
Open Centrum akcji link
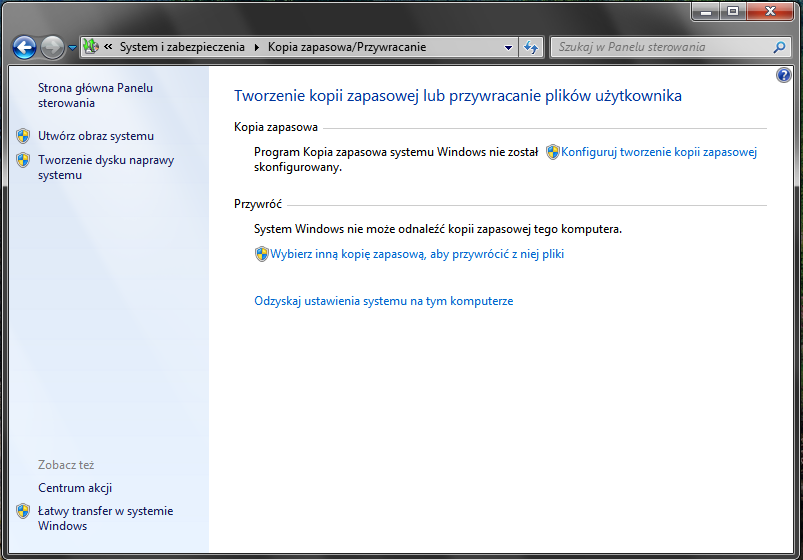[x=75, y=488]
